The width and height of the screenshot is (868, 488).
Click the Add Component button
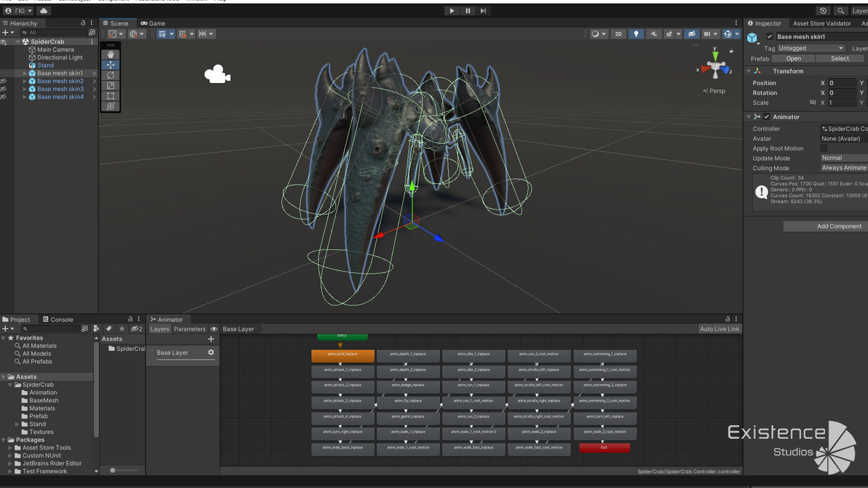839,226
